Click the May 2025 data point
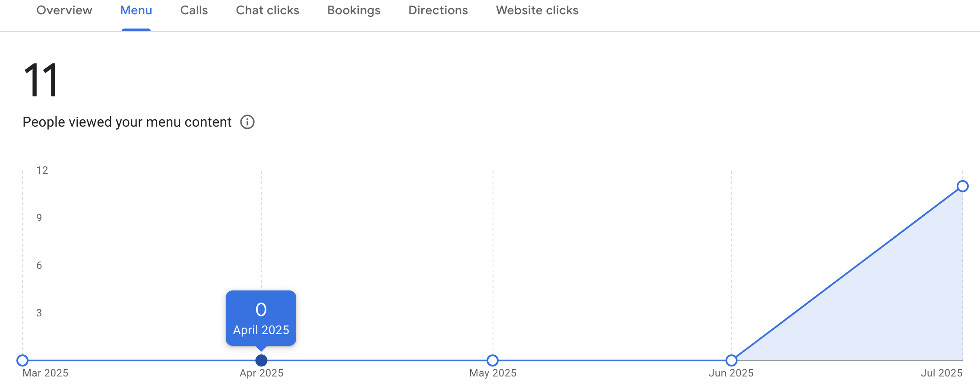980x389 pixels. (493, 360)
